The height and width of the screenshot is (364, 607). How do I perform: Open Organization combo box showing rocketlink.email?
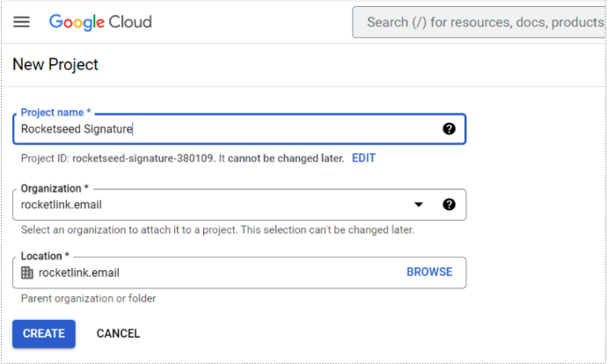(x=211, y=205)
